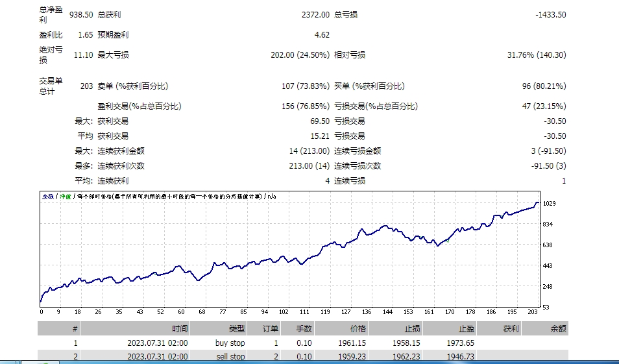The height and width of the screenshot is (364, 619).
Task: Click the 卖单 (%获利百分比) label
Action: pos(133,86)
